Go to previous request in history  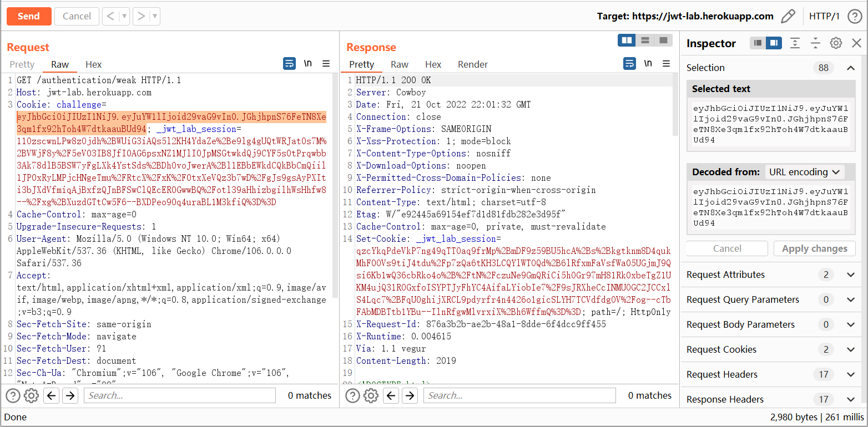tap(110, 16)
